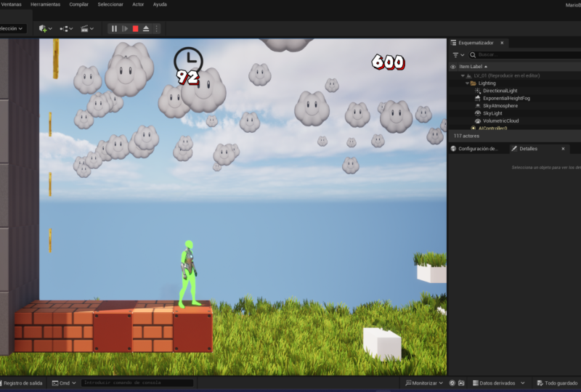Click the 117 actores count label

[466, 136]
